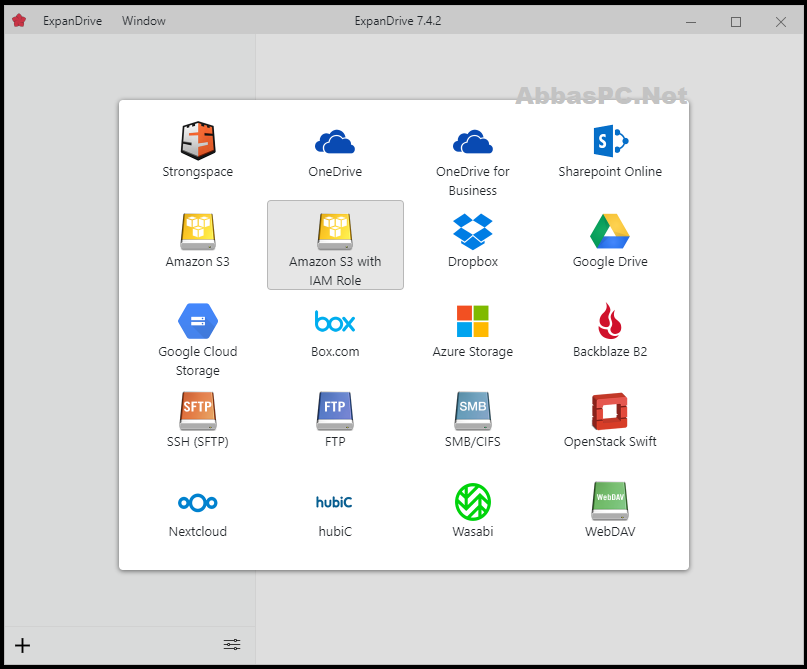Image resolution: width=807 pixels, height=669 pixels.
Task: Select the SMB/CIFS drive icon
Action: [472, 411]
